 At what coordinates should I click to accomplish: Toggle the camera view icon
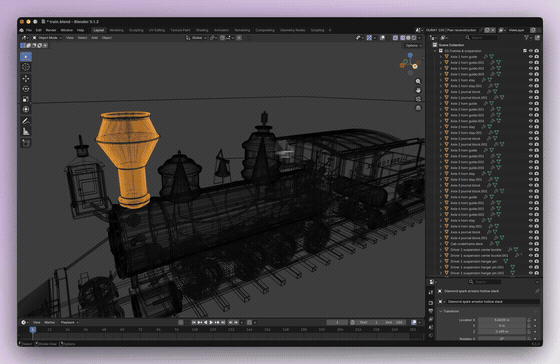pos(418,99)
